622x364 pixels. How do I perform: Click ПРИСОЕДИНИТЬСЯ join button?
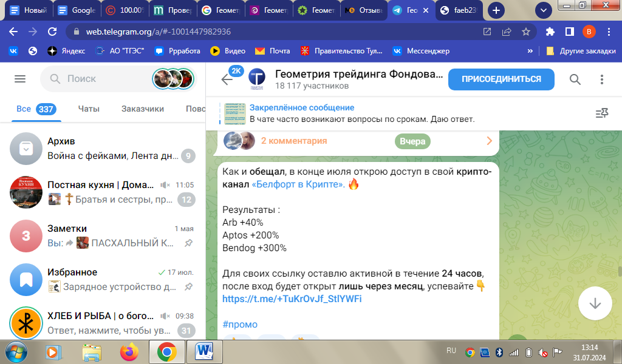click(501, 79)
